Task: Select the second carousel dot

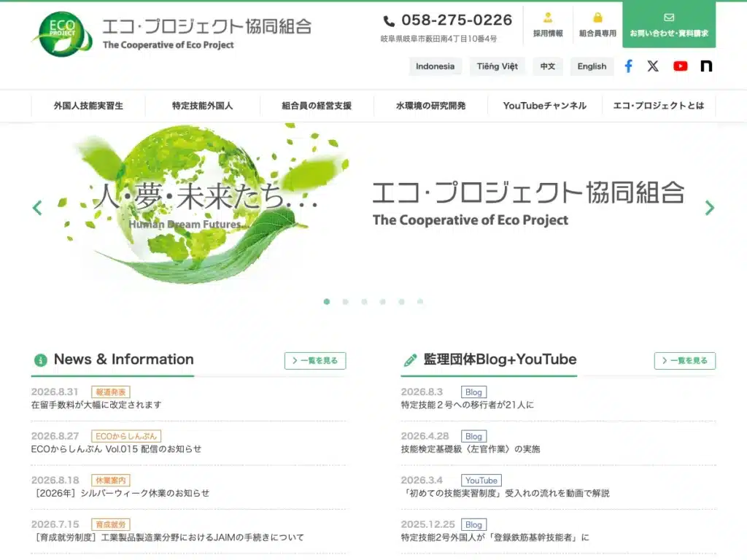Action: (x=345, y=301)
